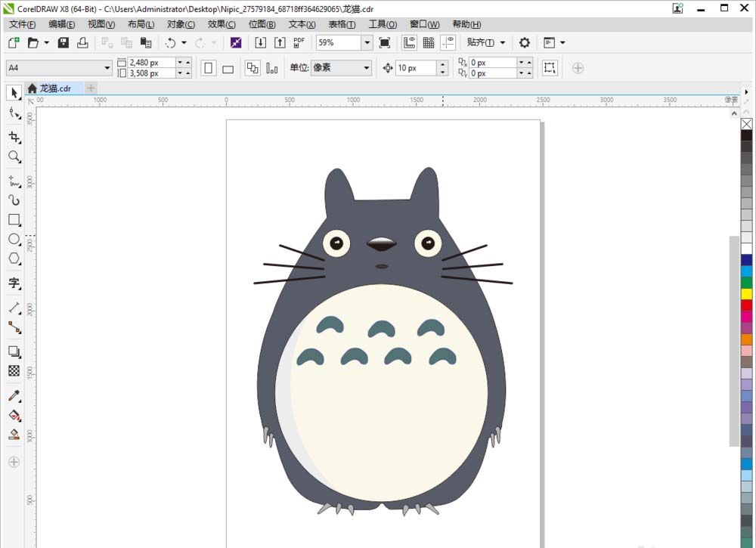The width and height of the screenshot is (756, 548).
Task: Open the 位图 menu
Action: [x=261, y=24]
